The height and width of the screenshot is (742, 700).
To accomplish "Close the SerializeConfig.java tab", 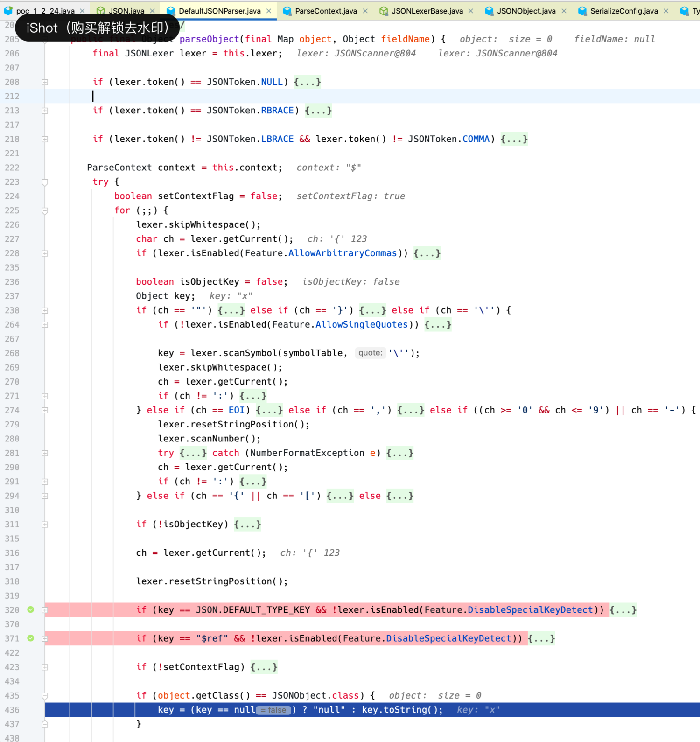I will pyautogui.click(x=666, y=11).
